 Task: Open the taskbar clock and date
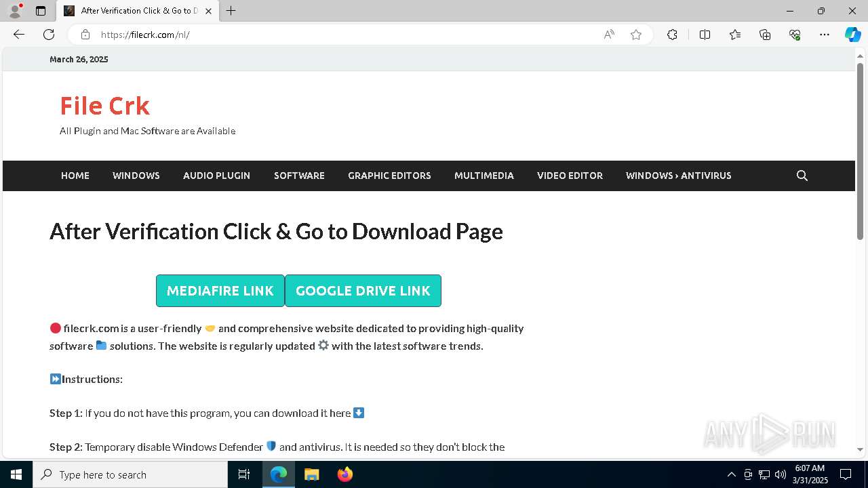810,474
